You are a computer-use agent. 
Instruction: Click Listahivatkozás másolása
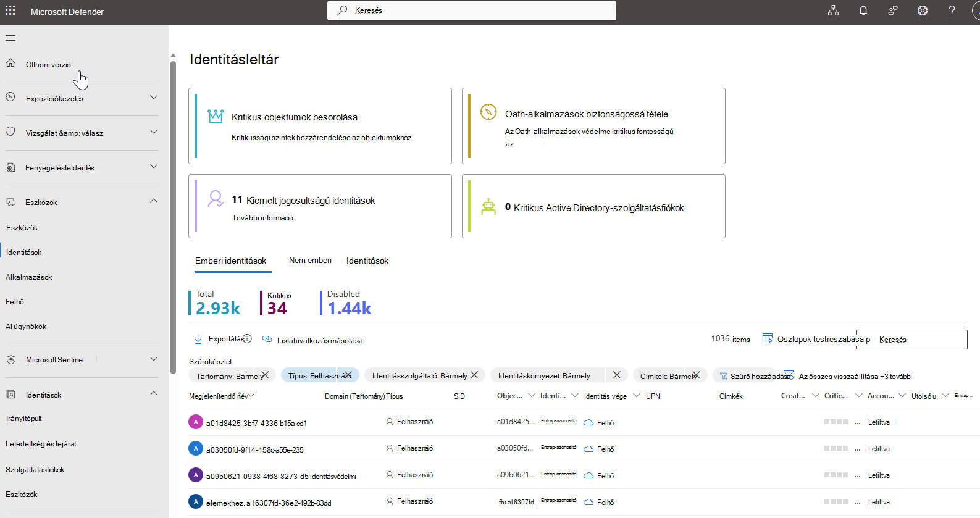tap(320, 340)
